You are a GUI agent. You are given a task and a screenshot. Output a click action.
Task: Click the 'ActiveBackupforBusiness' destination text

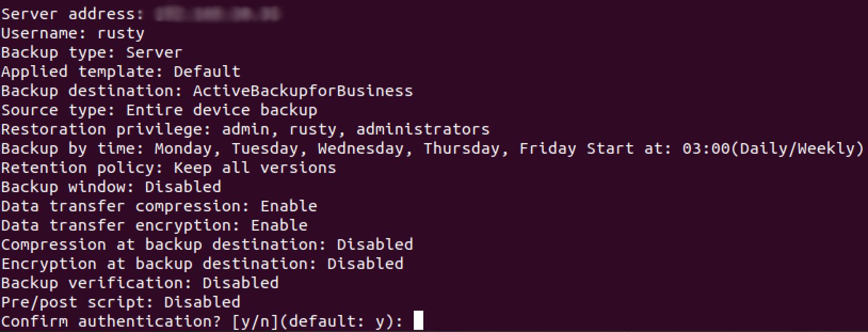(303, 91)
